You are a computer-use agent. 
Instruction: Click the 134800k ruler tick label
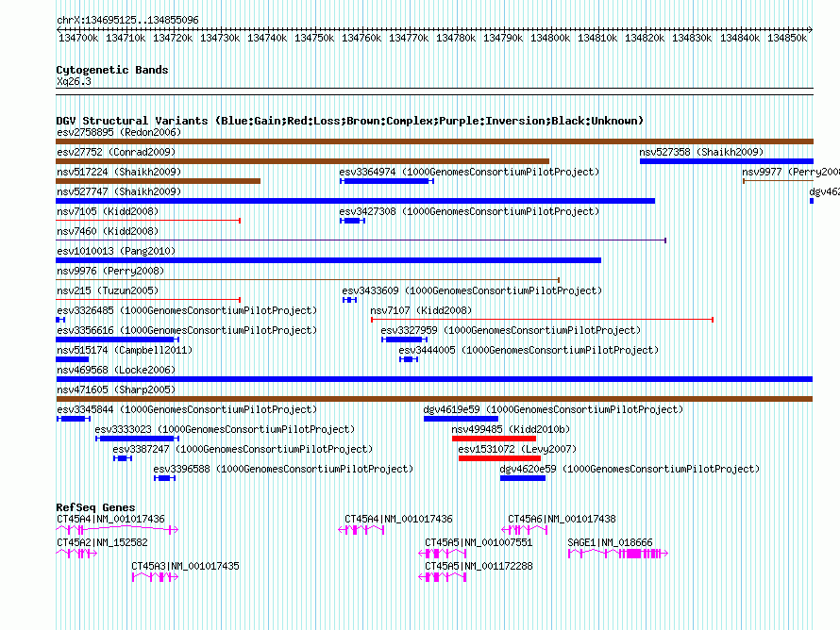[x=550, y=38]
